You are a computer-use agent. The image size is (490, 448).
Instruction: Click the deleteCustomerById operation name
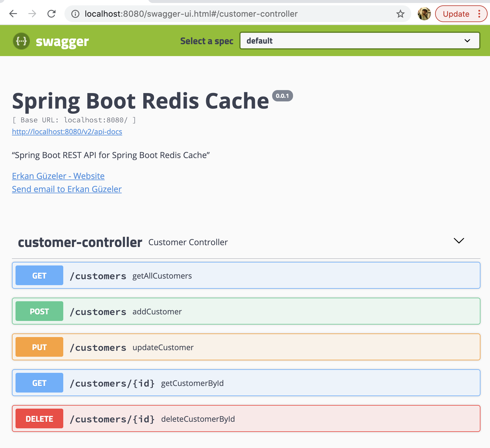click(198, 419)
